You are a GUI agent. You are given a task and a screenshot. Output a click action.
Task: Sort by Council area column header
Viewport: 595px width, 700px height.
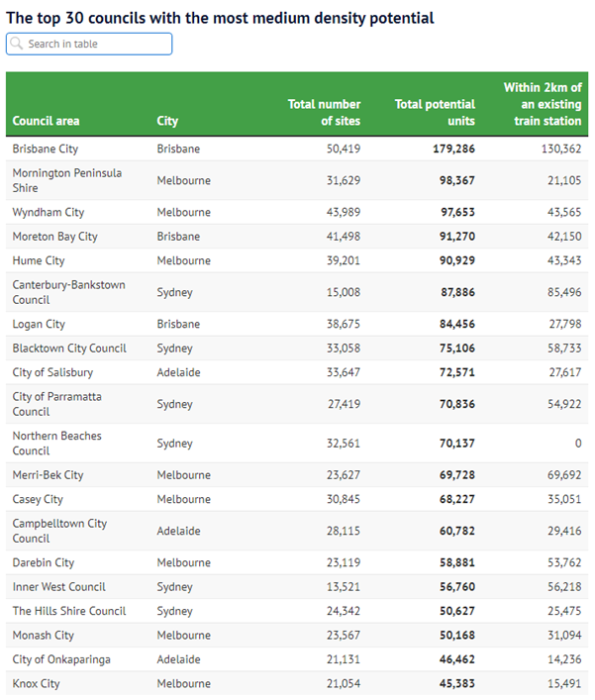click(x=46, y=121)
